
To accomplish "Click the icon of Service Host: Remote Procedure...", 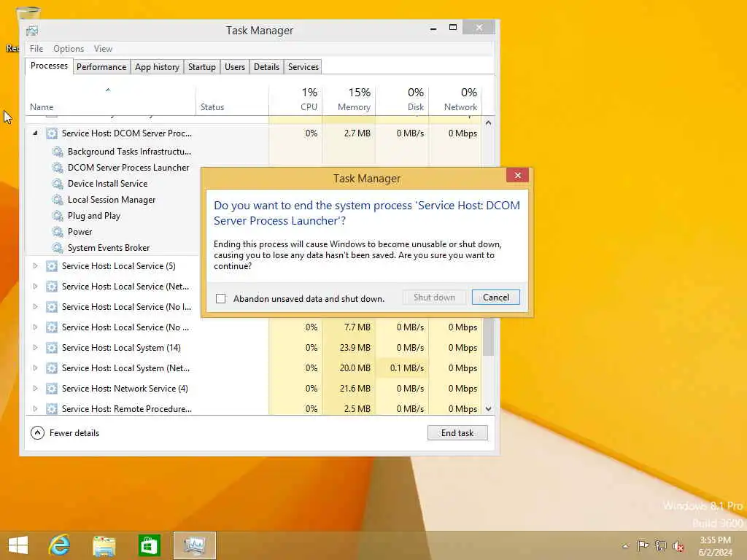I will click(x=52, y=409).
